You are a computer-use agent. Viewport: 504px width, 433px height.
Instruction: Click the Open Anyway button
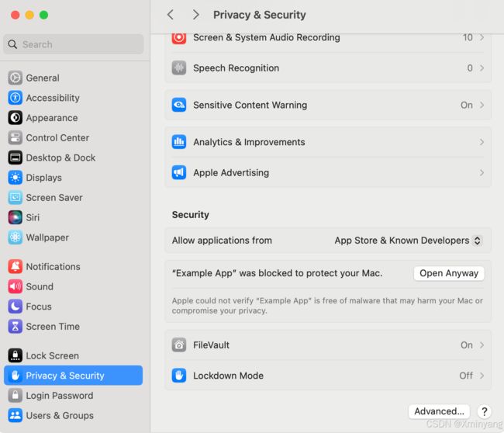(449, 273)
